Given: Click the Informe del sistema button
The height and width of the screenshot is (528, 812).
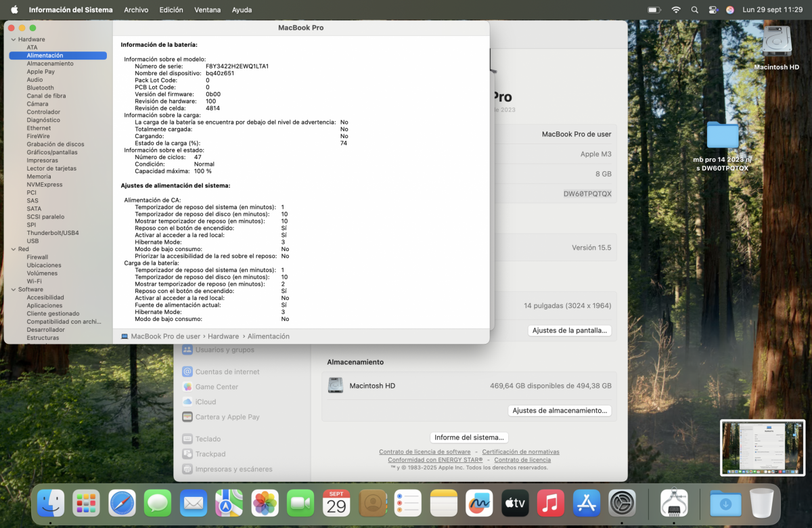Looking at the screenshot, I should point(468,437).
